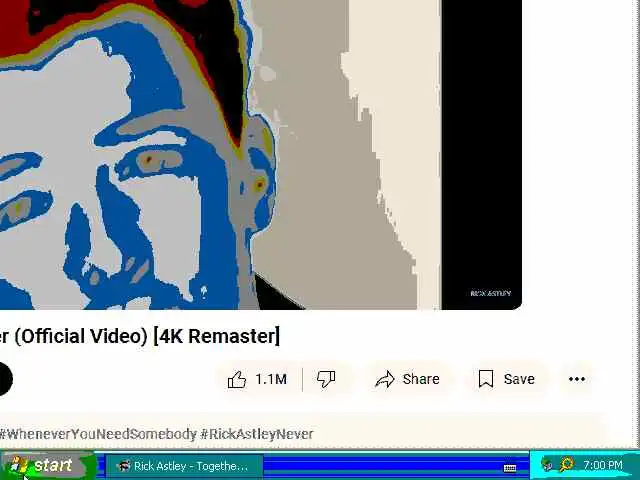Like the video with 1.1M likes
This screenshot has width=640, height=480.
click(x=257, y=379)
